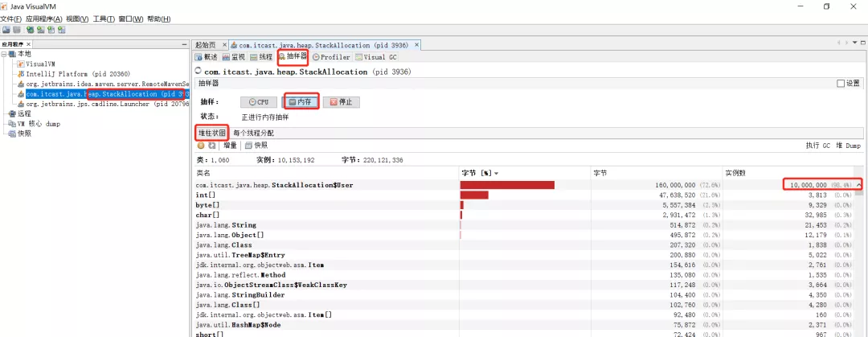Open the Visual GC tab
The image size is (868, 337).
point(376,56)
